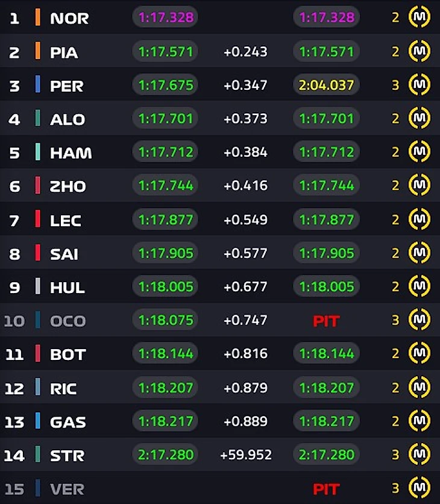This screenshot has height=504, width=440.
Task: Click the red PIT label for VER
Action: (326, 489)
